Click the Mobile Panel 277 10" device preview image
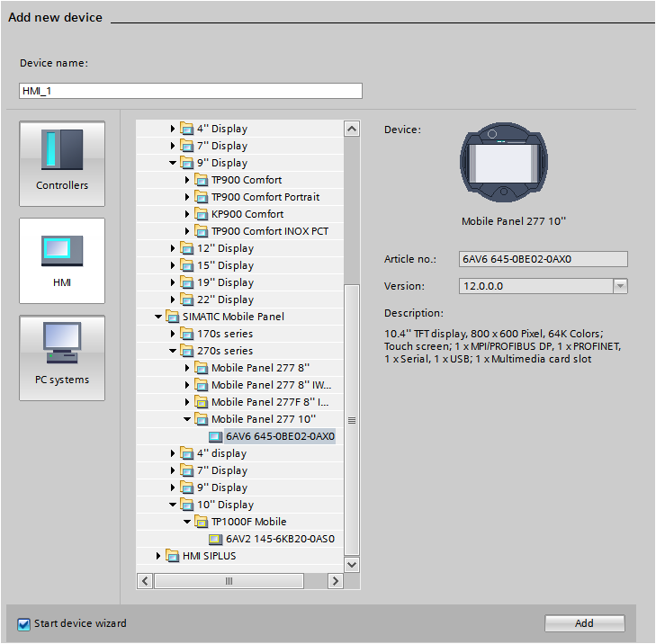The width and height of the screenshot is (656, 644). (x=504, y=162)
